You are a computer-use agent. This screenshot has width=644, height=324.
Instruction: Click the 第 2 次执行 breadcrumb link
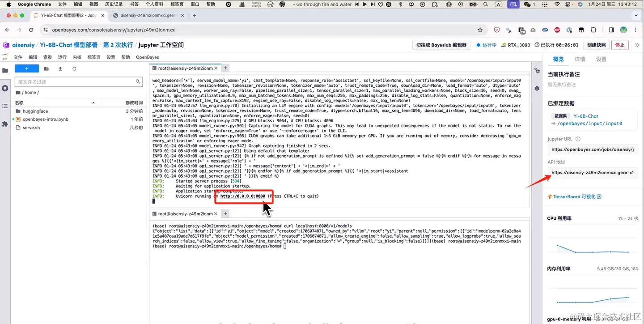point(118,45)
